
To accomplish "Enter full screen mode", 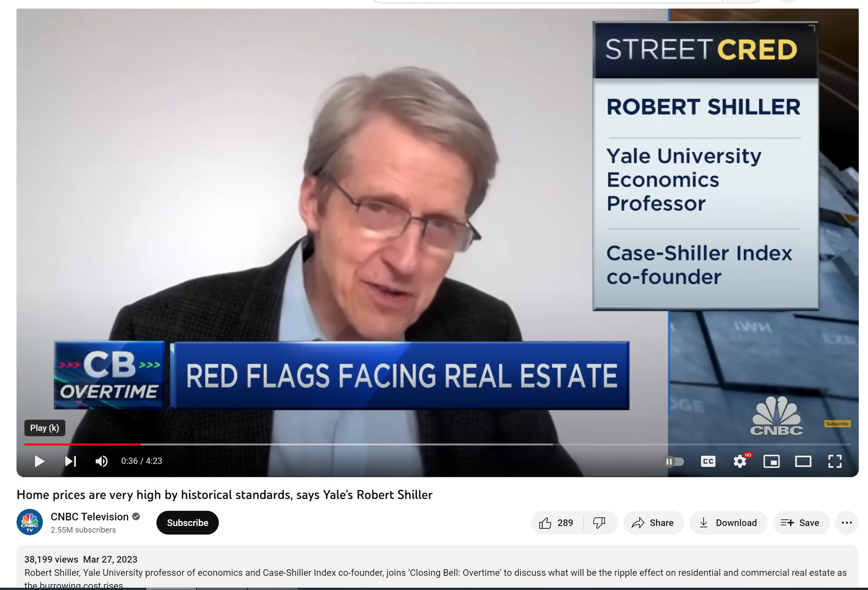I will tap(835, 462).
